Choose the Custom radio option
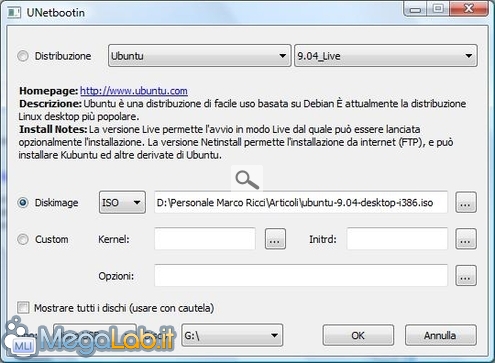Screen dimensions: 495x363 23,239
